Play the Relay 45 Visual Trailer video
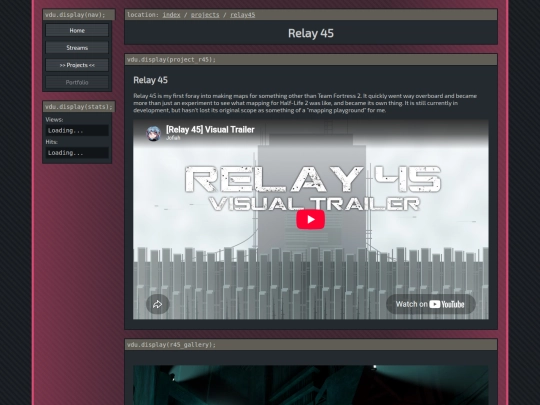 311,219
